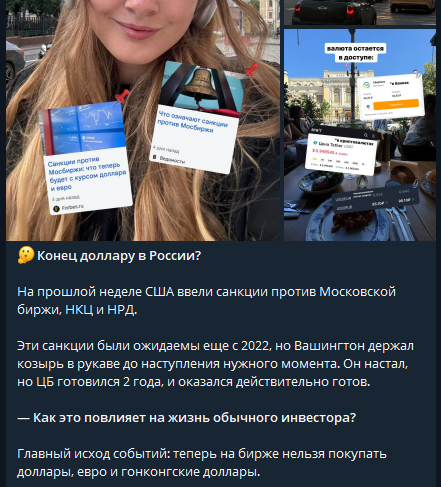
Task: Click the green Sber logo in card
Action: point(366,85)
